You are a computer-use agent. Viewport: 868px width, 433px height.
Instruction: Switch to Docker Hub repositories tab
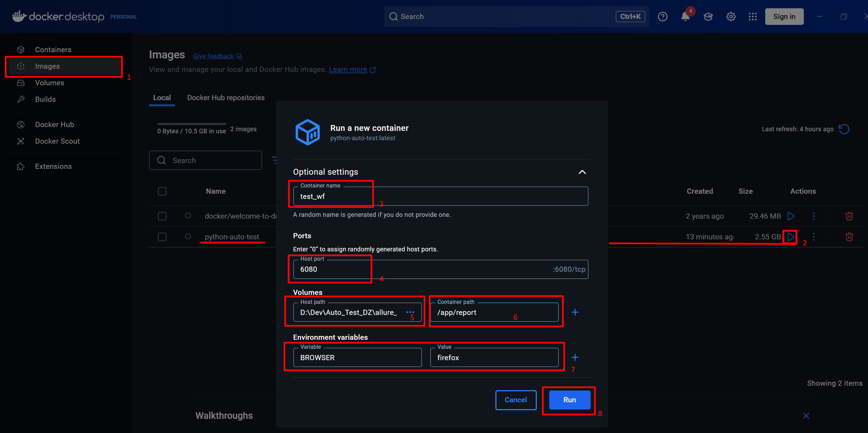[x=226, y=98]
